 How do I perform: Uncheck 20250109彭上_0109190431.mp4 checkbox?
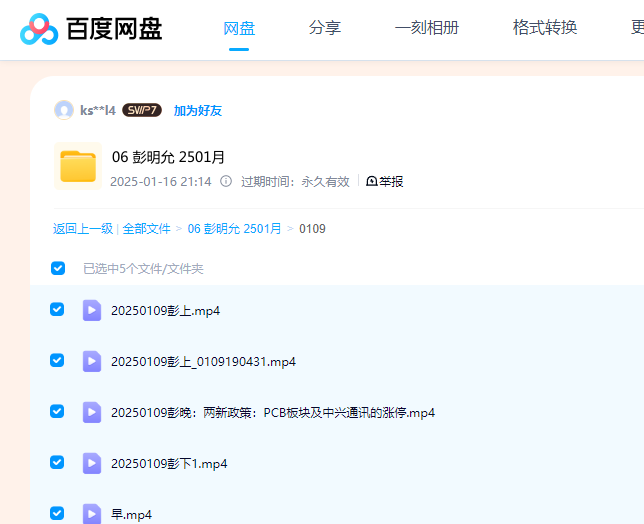click(x=57, y=360)
